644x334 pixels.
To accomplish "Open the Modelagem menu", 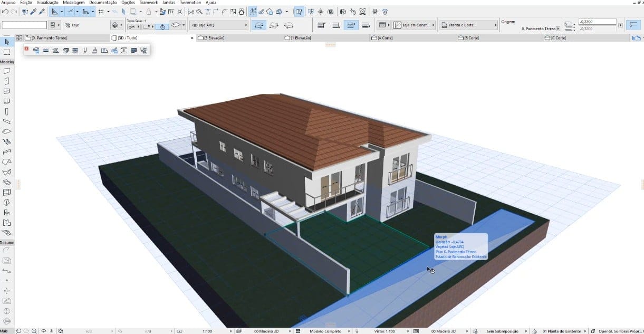I will [74, 3].
